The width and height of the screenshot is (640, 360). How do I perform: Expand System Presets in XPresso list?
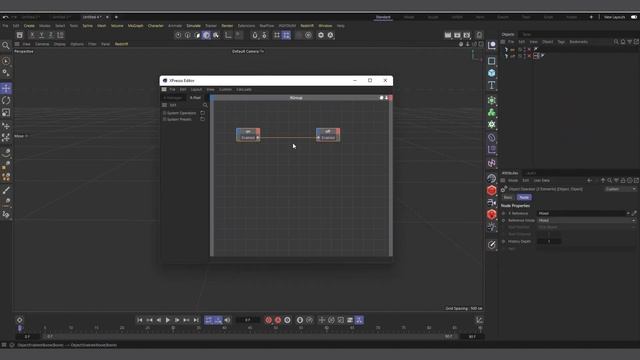coord(164,119)
